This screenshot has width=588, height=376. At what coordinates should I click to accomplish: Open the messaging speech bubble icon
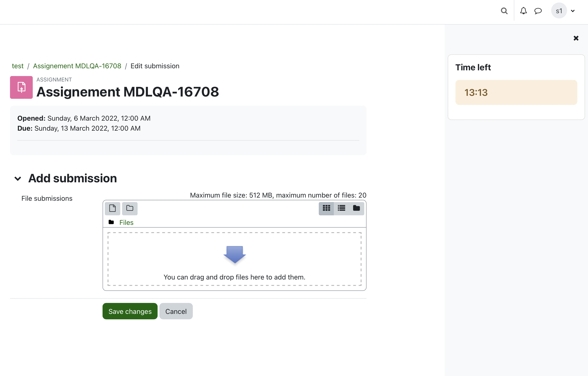pos(538,11)
